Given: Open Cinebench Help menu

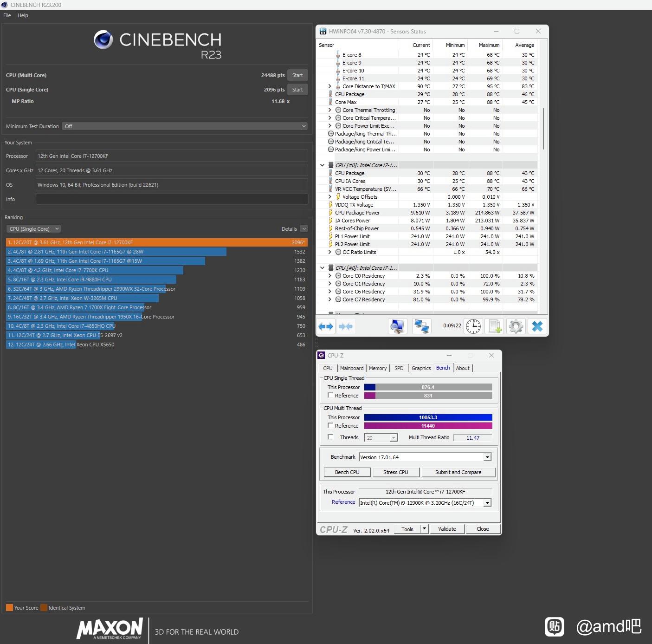Looking at the screenshot, I should 23,15.
